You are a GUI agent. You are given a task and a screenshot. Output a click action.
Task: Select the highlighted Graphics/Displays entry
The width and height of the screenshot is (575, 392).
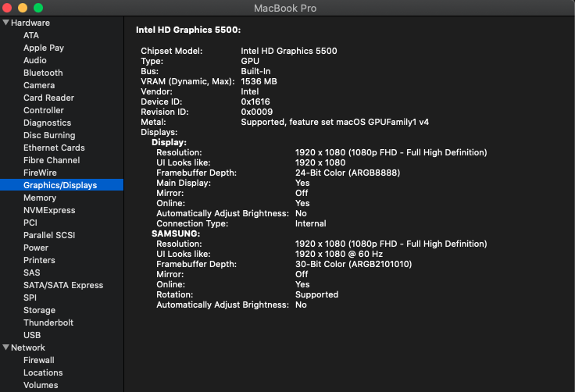tap(62, 185)
